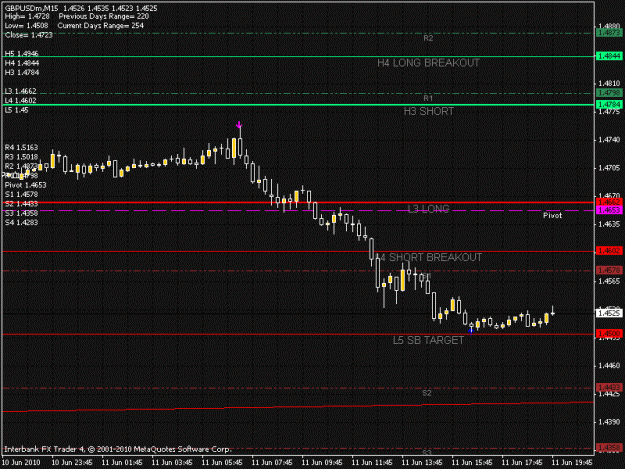
Task: Select the 'H4 1.4844' level label
Action: pos(22,63)
